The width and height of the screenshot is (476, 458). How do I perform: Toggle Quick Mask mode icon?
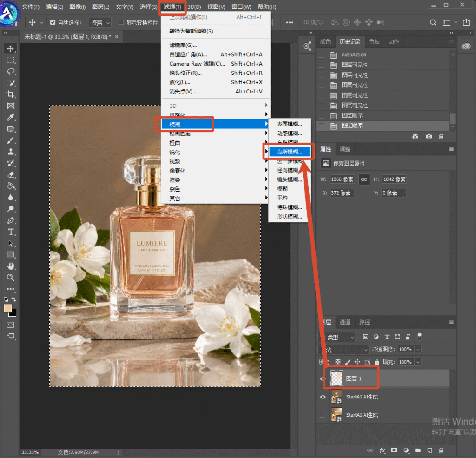tap(10, 325)
